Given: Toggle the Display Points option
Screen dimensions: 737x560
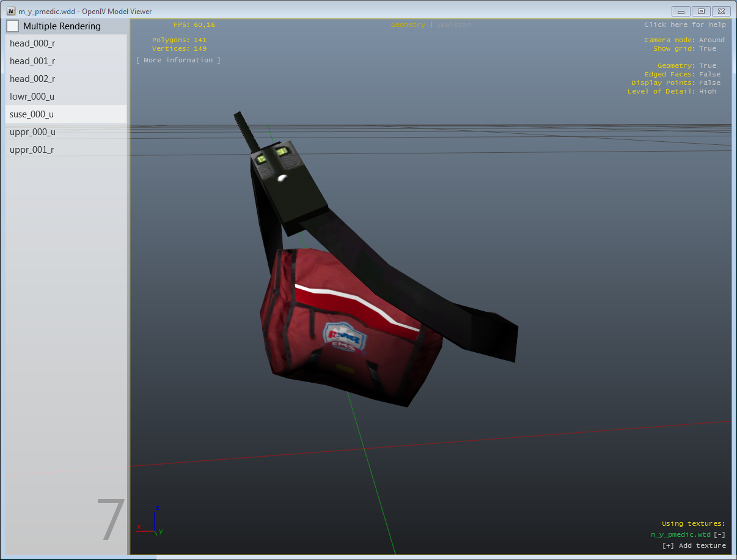Looking at the screenshot, I should (x=710, y=83).
